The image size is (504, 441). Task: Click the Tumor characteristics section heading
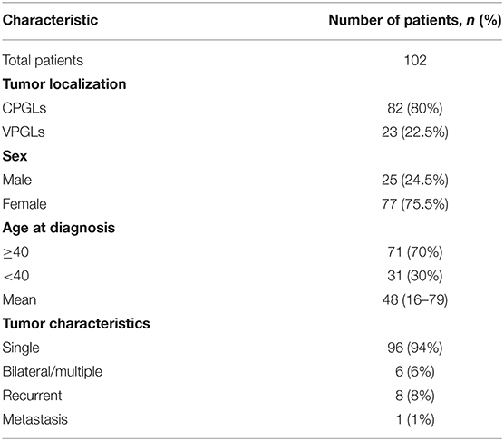pyautogui.click(x=76, y=323)
